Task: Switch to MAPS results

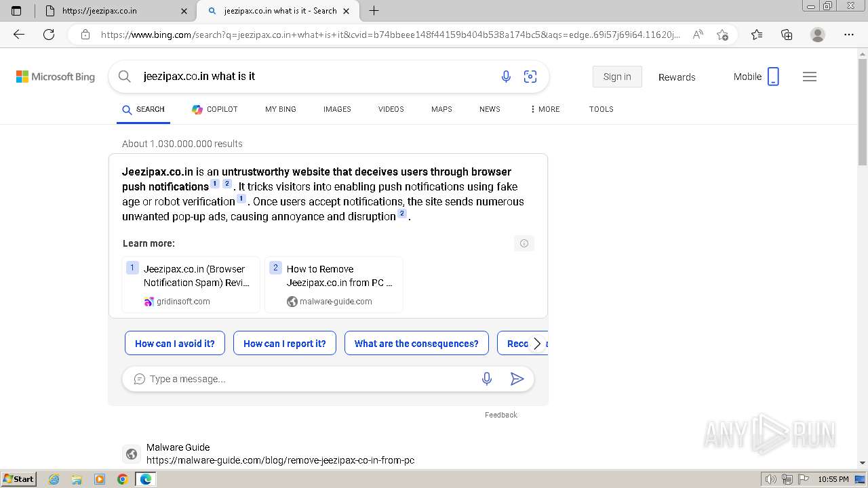Action: click(441, 109)
